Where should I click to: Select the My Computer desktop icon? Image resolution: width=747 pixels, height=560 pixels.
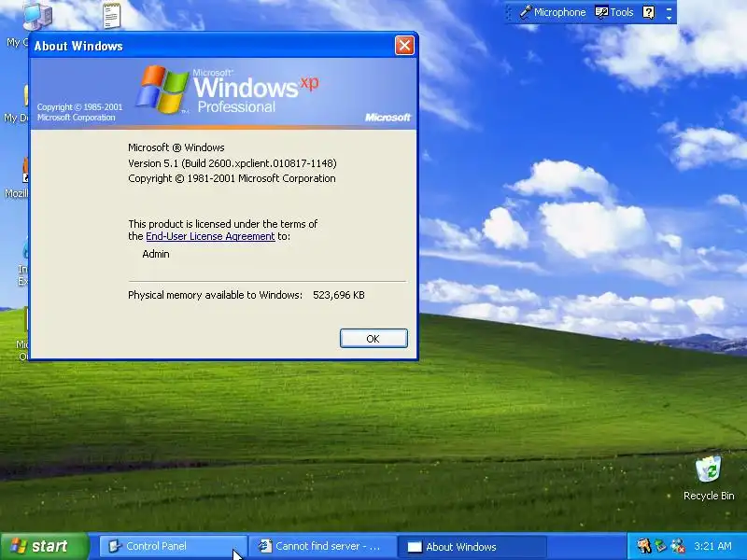point(36,16)
